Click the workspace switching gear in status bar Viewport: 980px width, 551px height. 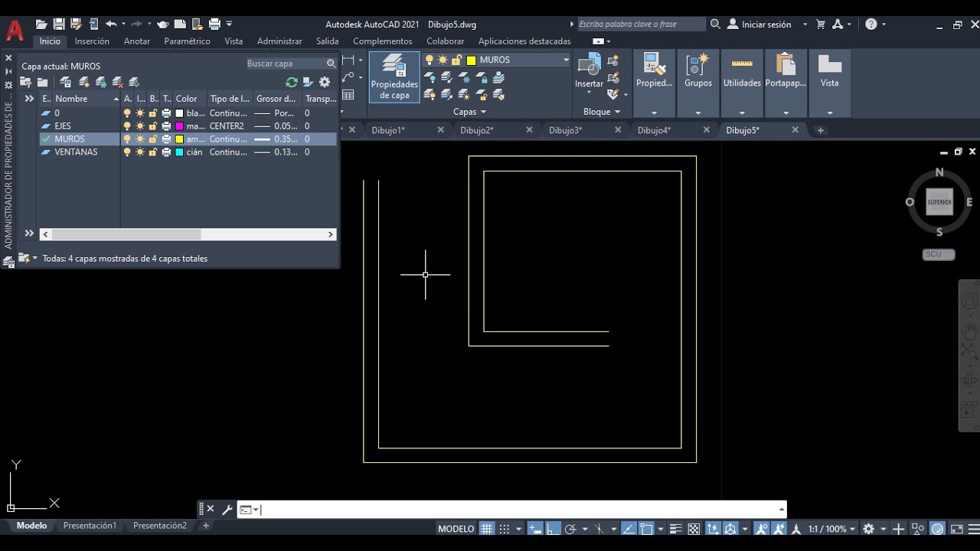pyautogui.click(x=868, y=529)
